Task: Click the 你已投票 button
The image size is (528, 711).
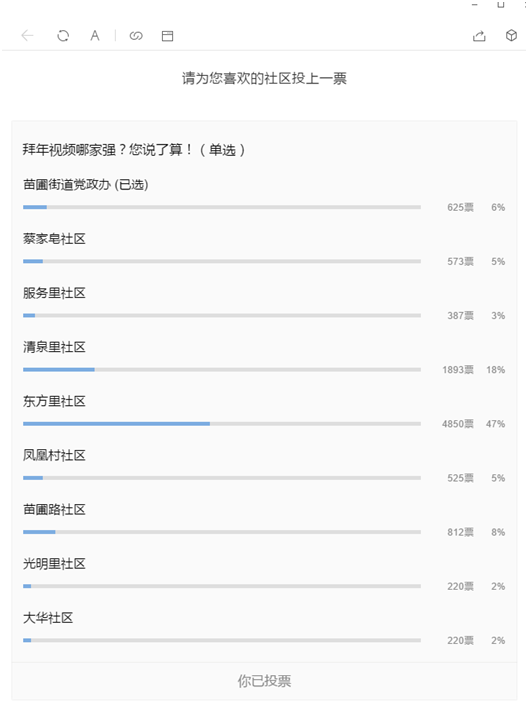Action: click(264, 681)
